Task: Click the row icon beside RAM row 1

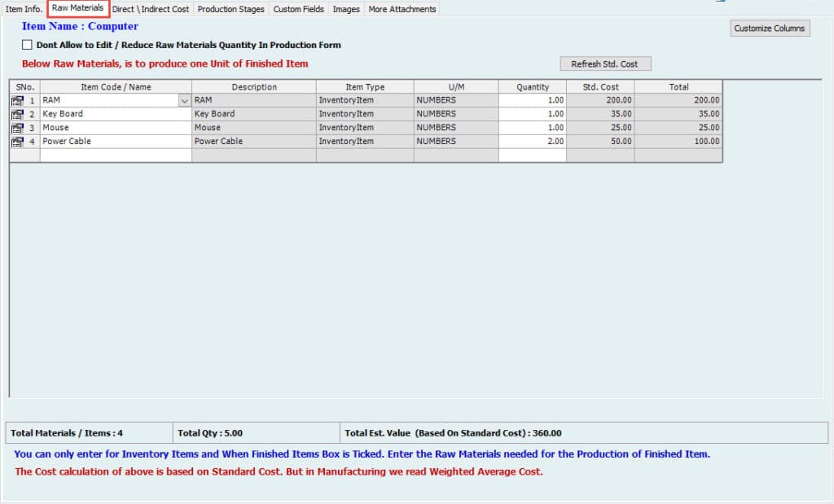Action: point(17,100)
